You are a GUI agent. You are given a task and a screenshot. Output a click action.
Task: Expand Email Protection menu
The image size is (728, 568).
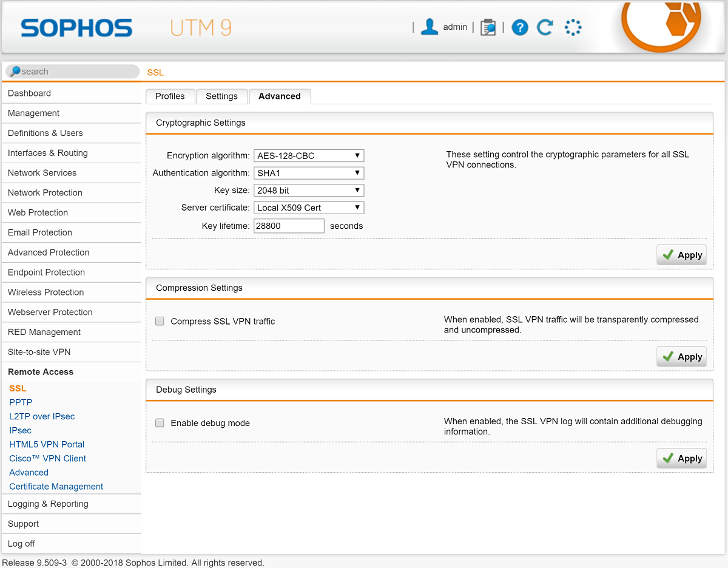tap(72, 233)
